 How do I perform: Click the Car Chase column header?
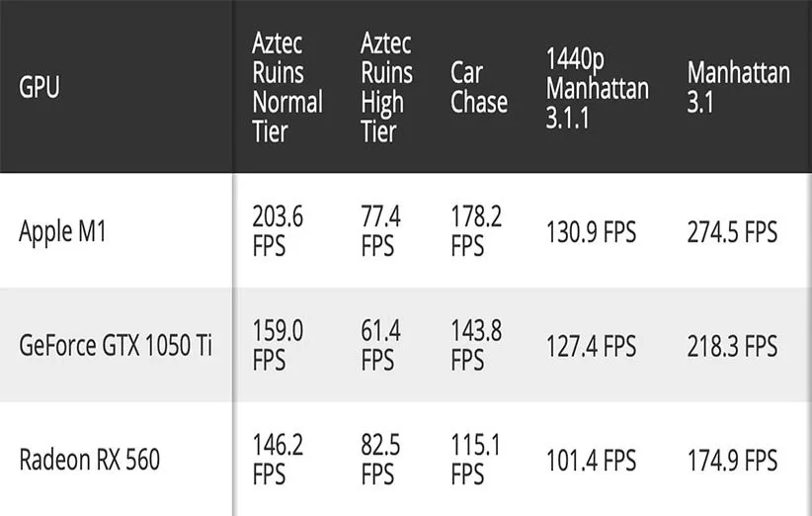(x=479, y=87)
